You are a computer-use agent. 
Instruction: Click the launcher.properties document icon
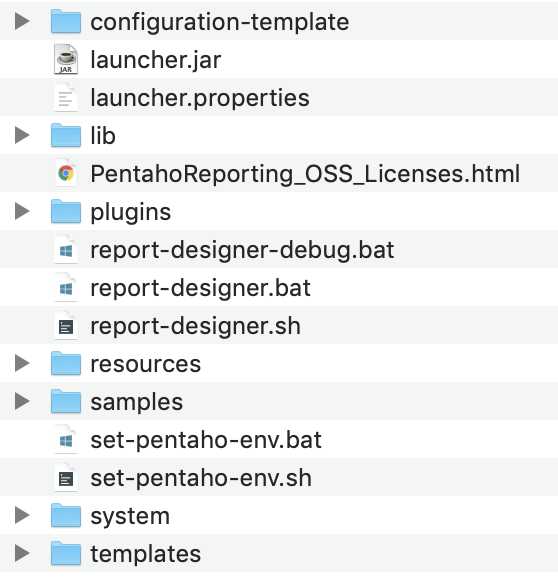pyautogui.click(x=66, y=98)
